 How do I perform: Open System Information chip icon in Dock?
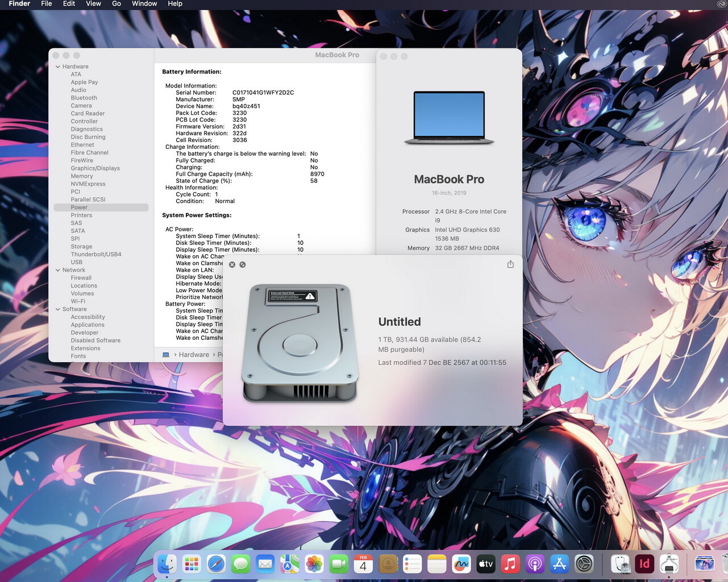(x=669, y=564)
